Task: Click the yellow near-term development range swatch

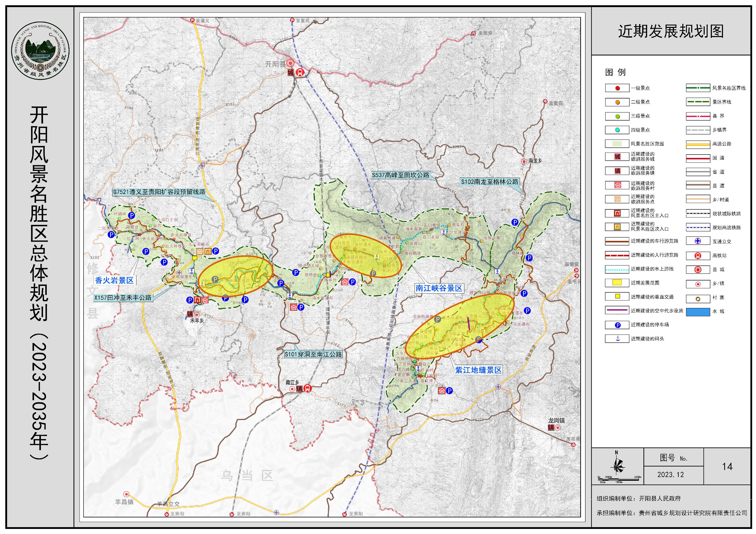Action: click(x=617, y=283)
